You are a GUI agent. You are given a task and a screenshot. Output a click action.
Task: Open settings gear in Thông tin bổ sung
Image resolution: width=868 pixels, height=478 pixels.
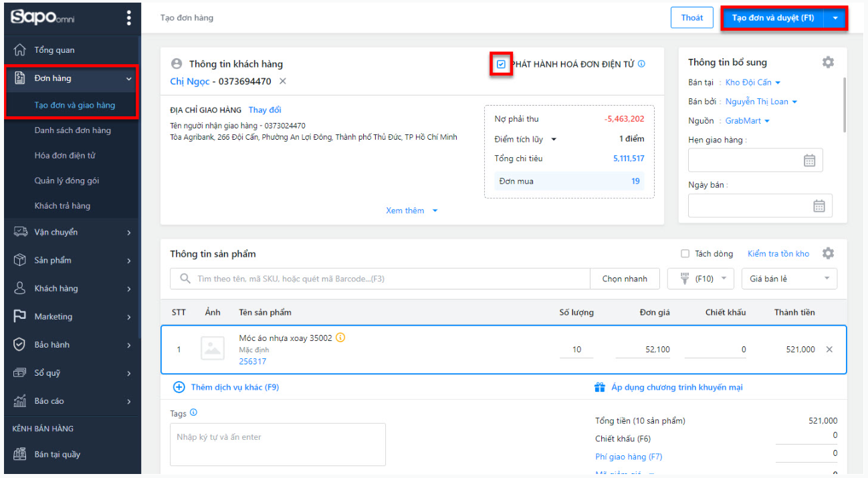pyautogui.click(x=828, y=62)
